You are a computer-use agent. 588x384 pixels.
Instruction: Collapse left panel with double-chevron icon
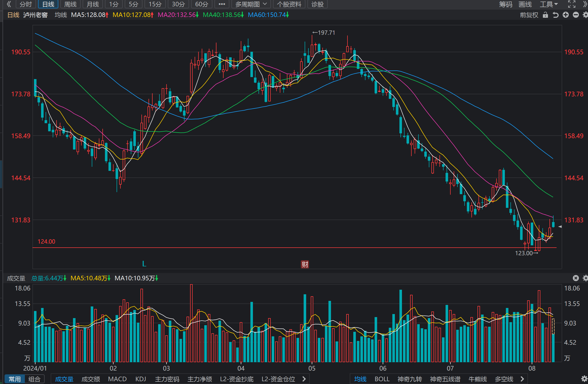[x=9, y=4]
